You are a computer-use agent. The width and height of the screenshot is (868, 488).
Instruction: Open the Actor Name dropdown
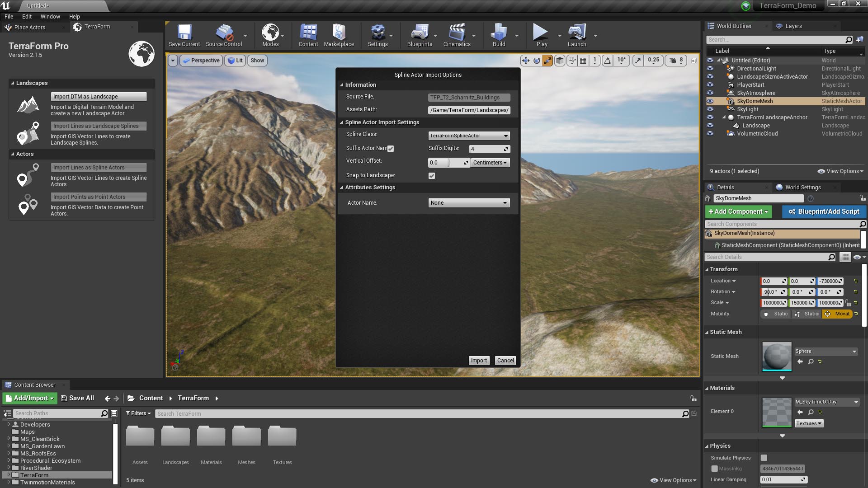(x=469, y=203)
